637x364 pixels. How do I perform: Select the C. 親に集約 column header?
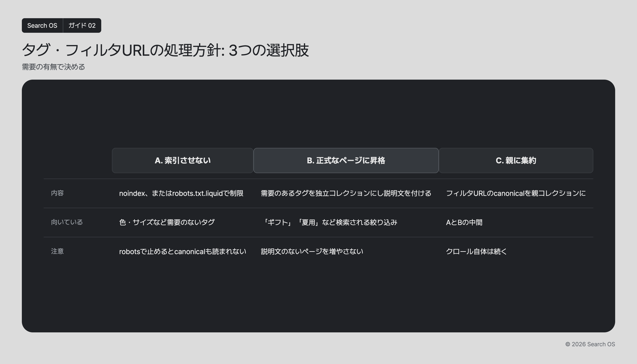(x=516, y=160)
